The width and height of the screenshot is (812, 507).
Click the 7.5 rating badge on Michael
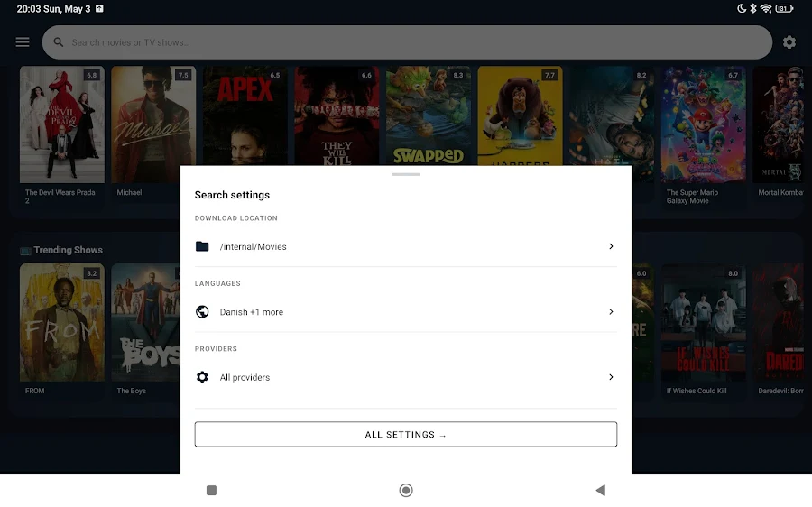pyautogui.click(x=183, y=75)
